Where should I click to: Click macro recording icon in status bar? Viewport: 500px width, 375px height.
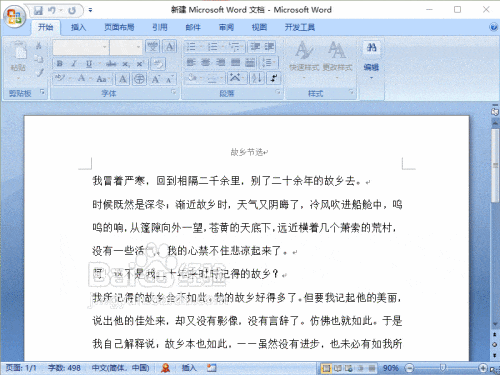pyautogui.click(x=211, y=368)
